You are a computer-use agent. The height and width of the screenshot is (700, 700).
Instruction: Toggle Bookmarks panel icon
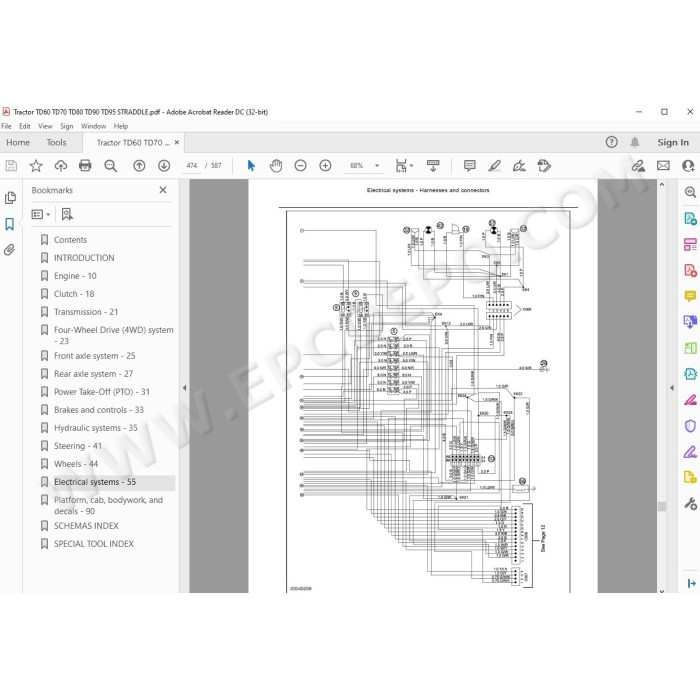tap(10, 224)
